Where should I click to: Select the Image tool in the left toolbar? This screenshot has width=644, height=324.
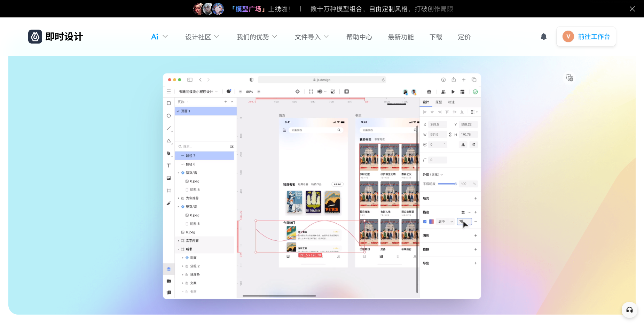tap(169, 178)
